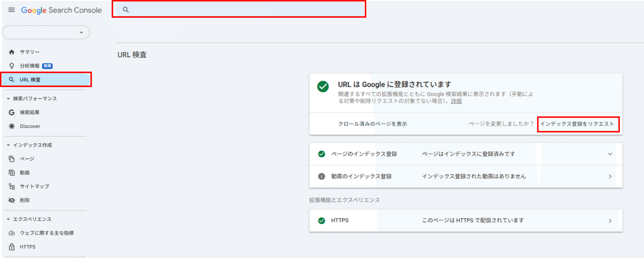Click the green check in the HTTPS row
This screenshot has height=258, width=644.
tap(321, 221)
